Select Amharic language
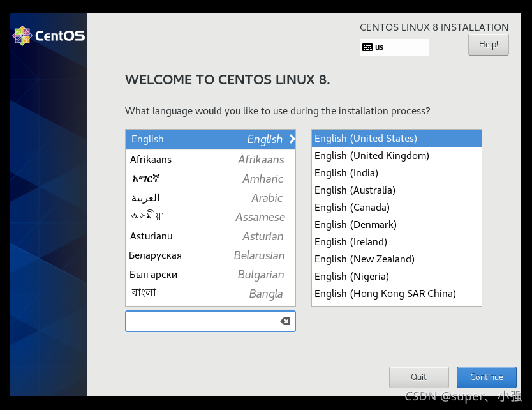This screenshot has height=410, width=532. click(211, 178)
